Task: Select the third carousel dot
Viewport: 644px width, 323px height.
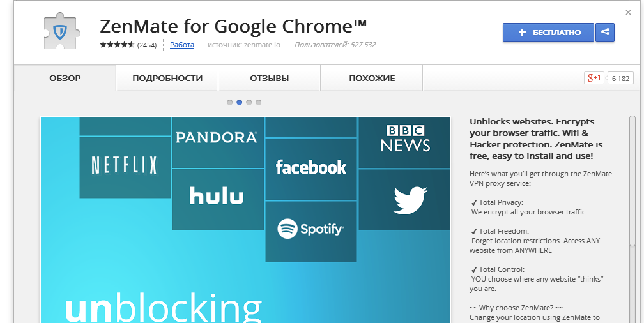Action: pos(249,103)
